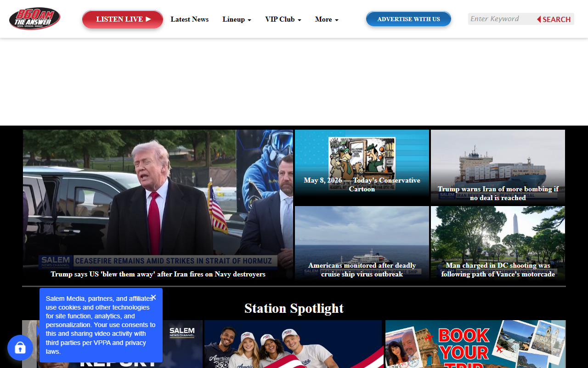Open the Advertise With Us page
588x368 pixels.
(408, 19)
